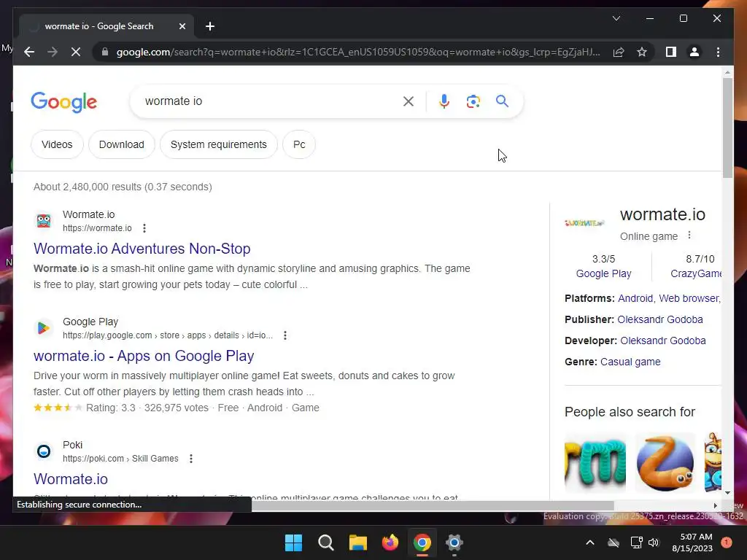
Task: Click the Google logo
Action: 64,102
